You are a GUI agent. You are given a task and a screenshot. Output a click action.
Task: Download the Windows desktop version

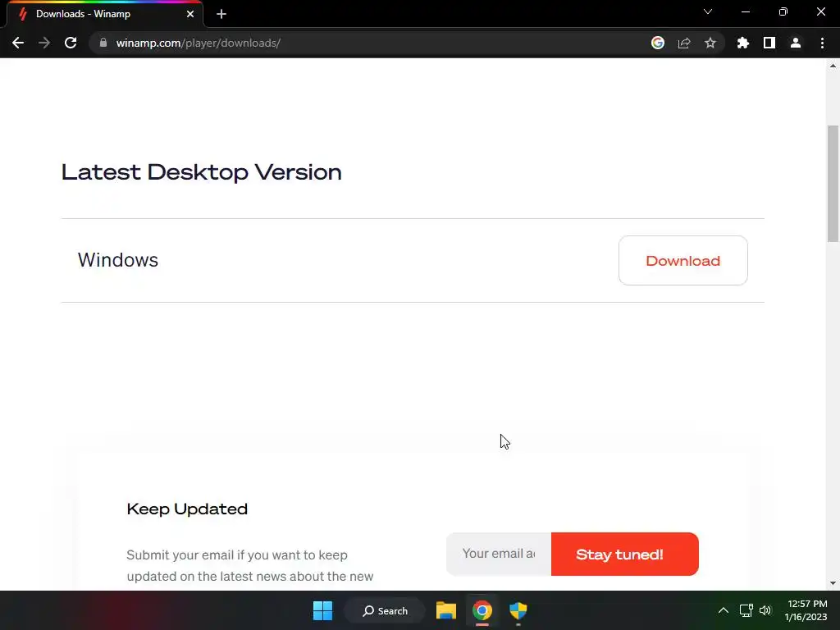683,260
